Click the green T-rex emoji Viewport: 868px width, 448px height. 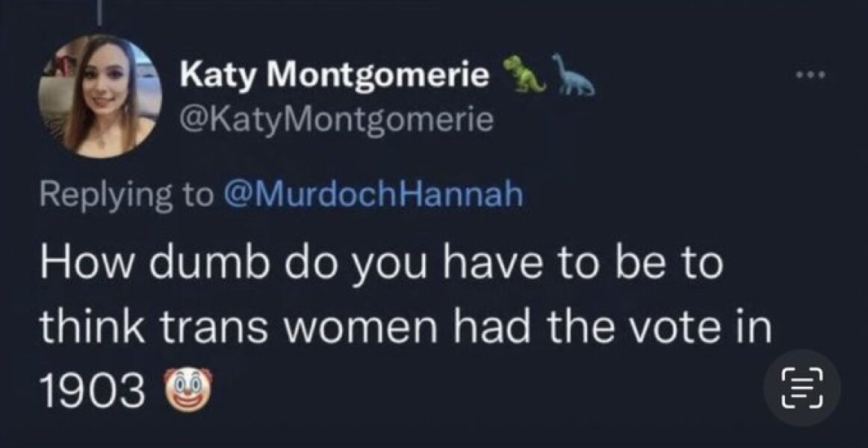pos(524,74)
